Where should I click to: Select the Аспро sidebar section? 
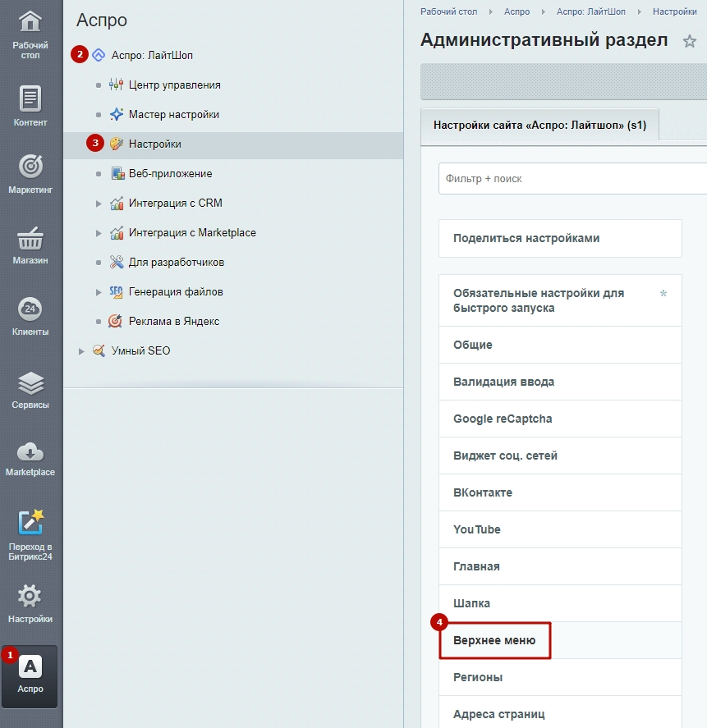coord(30,675)
